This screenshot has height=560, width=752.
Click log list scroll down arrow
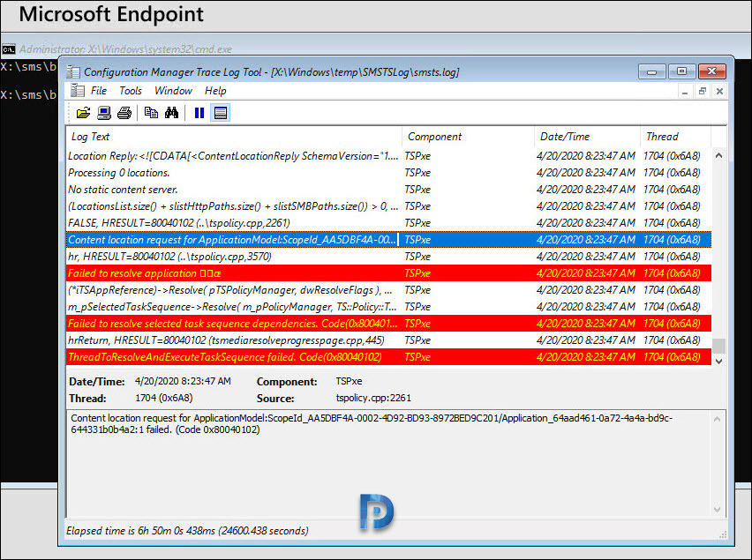pyautogui.click(x=718, y=362)
